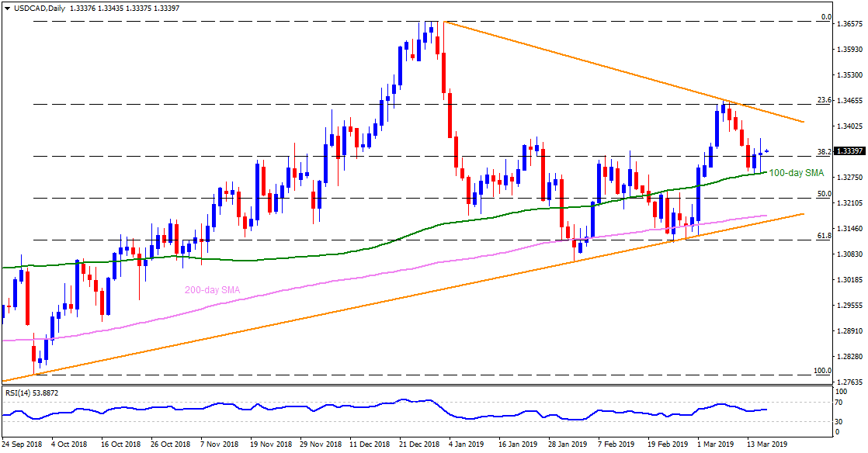Click 1.30830 on the price axis

(851, 254)
